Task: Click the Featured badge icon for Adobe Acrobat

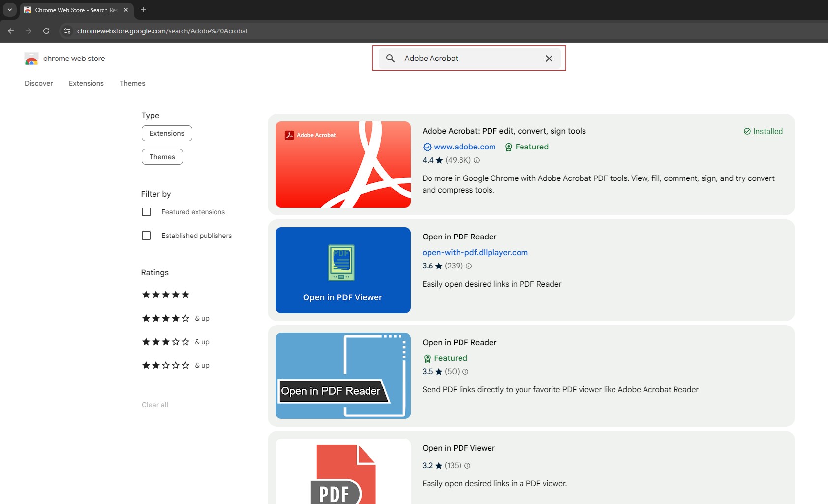Action: tap(509, 147)
